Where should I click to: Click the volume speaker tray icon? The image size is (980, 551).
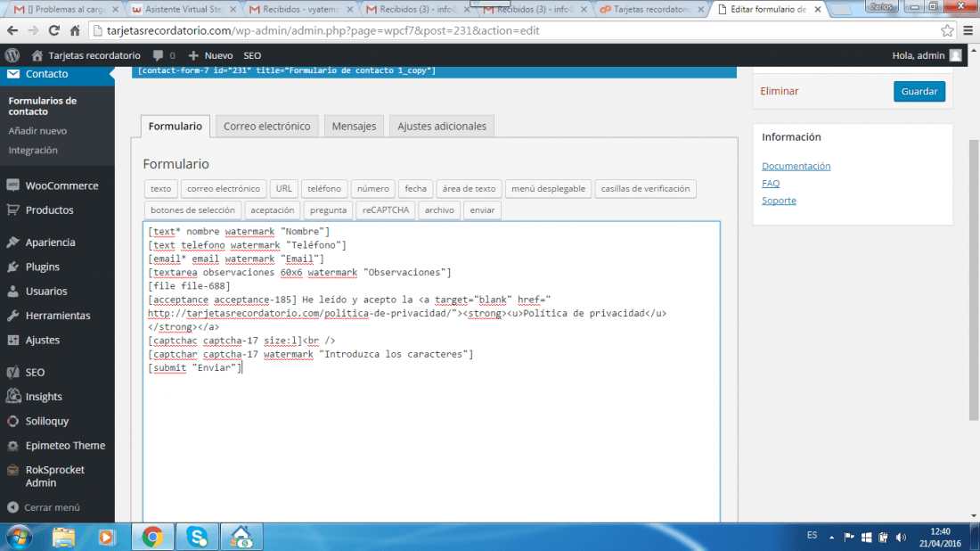pos(901,538)
